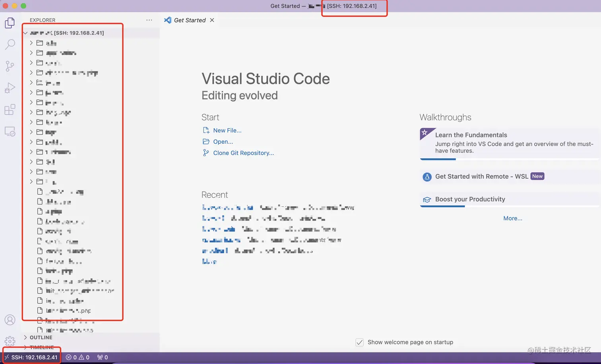Screen dimensions: 601x364
Task: Expand the fourth folder in Explorer tree
Action: pos(31,73)
